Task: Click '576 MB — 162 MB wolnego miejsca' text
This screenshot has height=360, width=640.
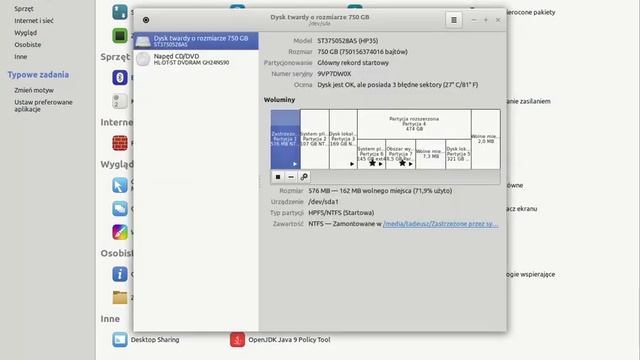Action: coord(380,191)
